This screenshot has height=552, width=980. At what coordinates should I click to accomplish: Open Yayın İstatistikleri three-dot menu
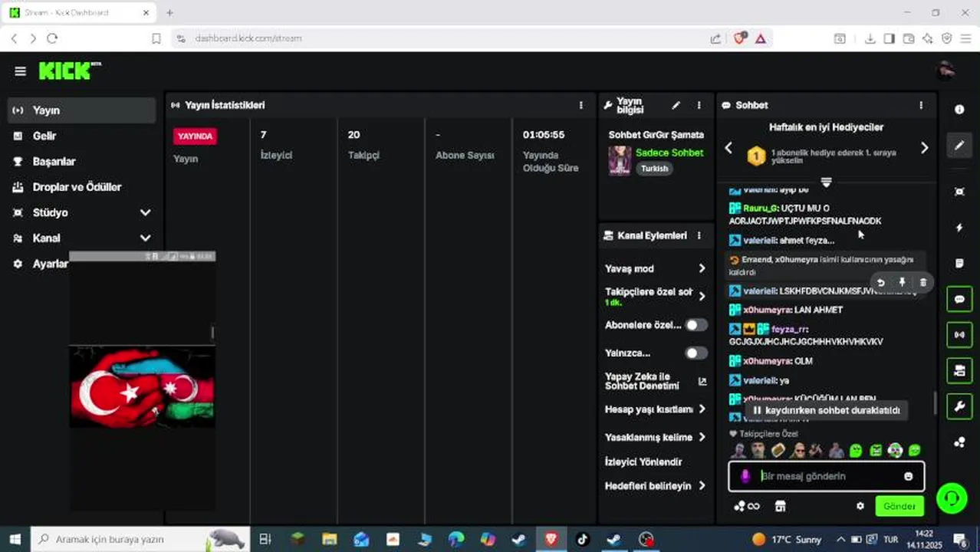(580, 105)
